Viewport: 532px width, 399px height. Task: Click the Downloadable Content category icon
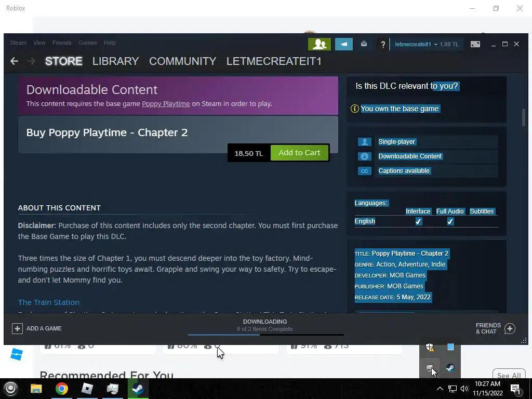(364, 156)
